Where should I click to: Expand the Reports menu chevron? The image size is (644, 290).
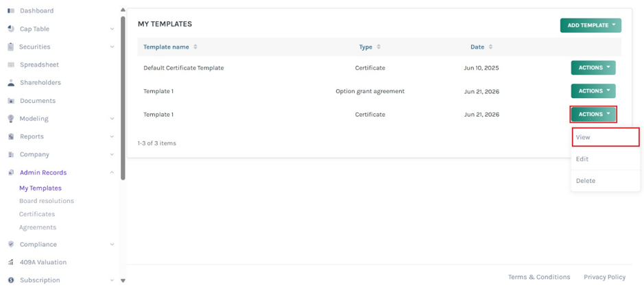(x=112, y=136)
